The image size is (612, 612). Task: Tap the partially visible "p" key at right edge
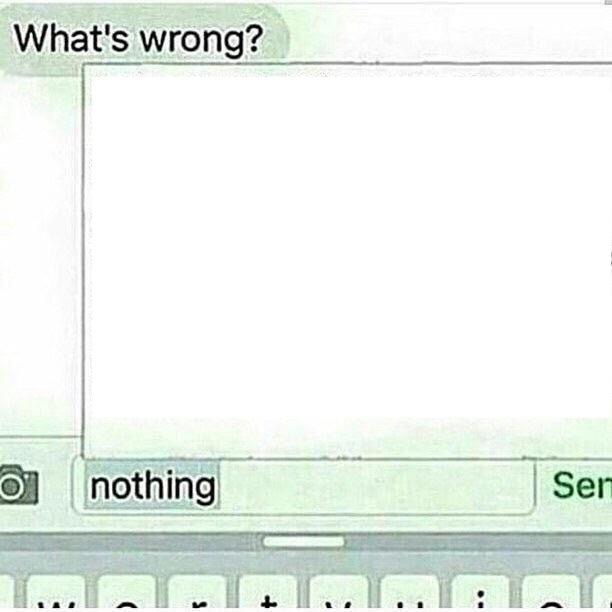tap(602, 592)
